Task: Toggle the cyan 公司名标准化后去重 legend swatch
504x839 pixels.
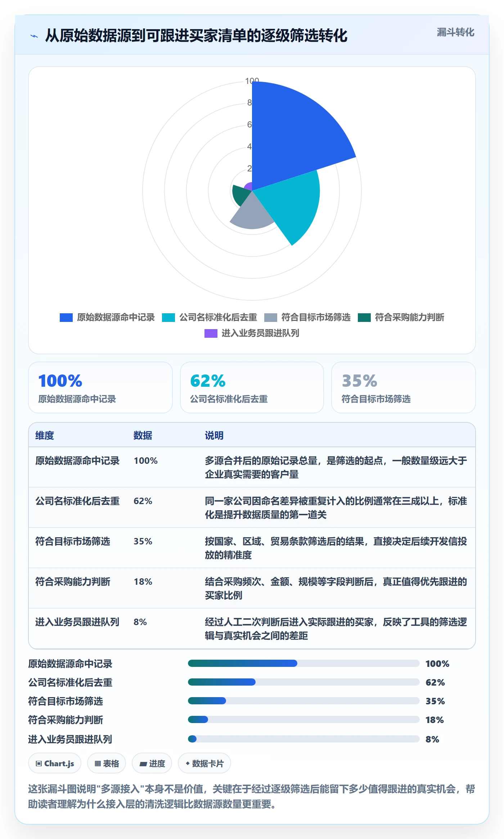Action: (x=168, y=318)
